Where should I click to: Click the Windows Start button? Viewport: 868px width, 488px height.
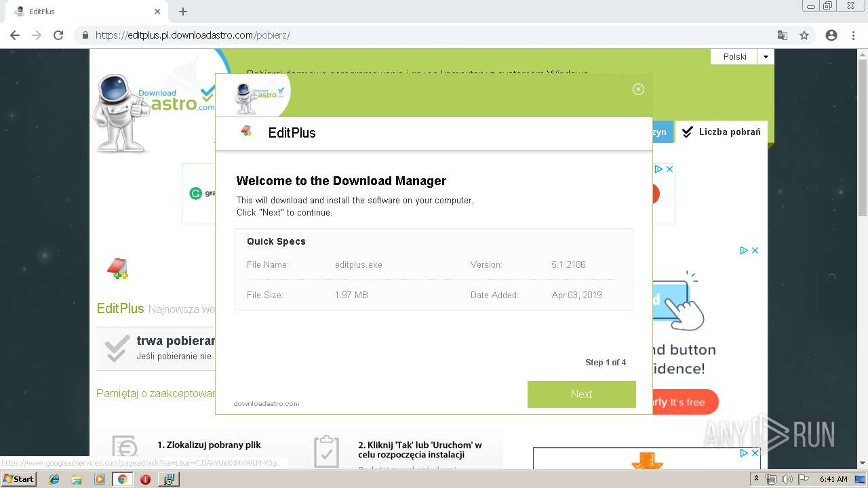point(18,479)
